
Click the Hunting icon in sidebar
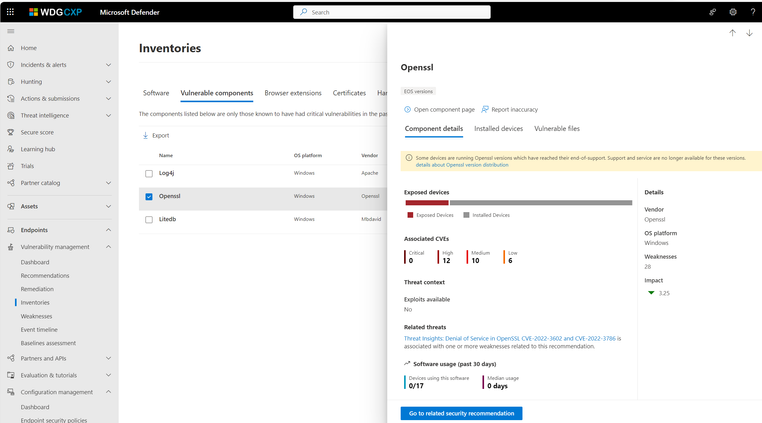pyautogui.click(x=11, y=82)
